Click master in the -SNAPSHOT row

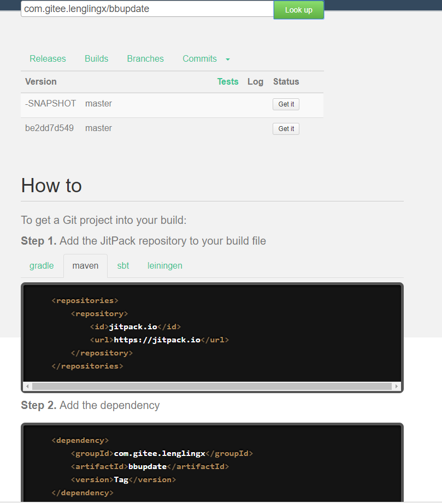coord(98,104)
